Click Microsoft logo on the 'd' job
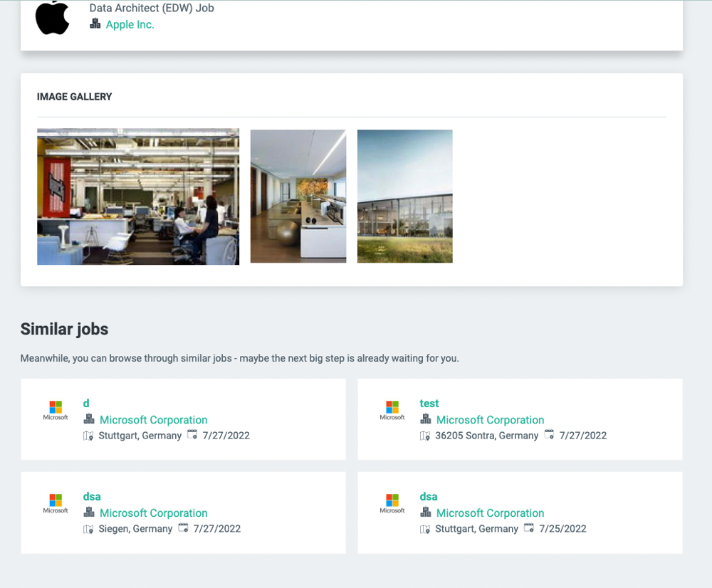Image resolution: width=712 pixels, height=588 pixels. 56,410
